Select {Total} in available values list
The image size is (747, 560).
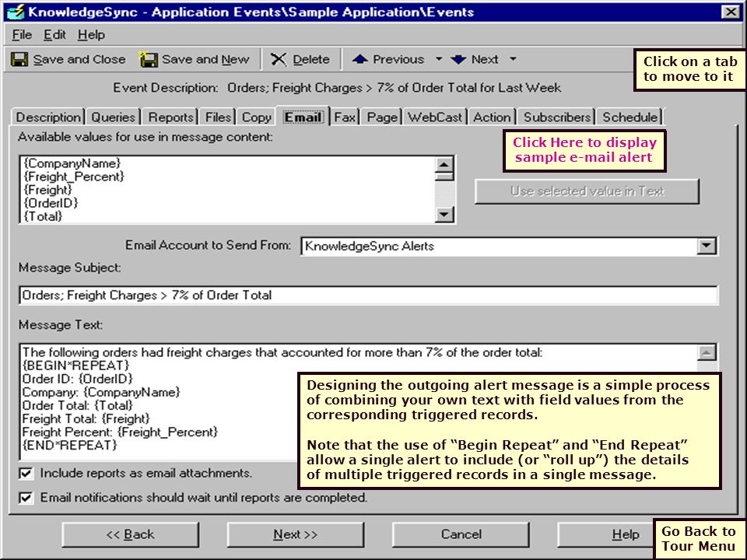point(42,217)
